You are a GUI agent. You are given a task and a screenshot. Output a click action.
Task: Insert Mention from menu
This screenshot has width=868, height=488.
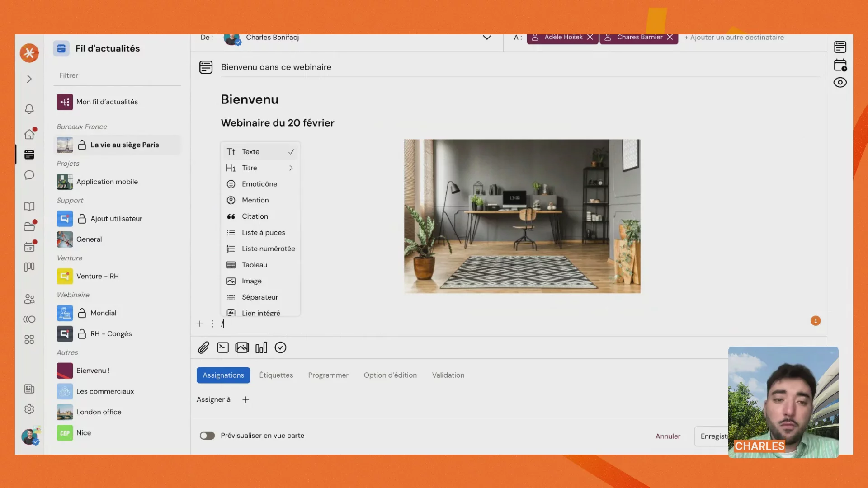tap(260, 200)
